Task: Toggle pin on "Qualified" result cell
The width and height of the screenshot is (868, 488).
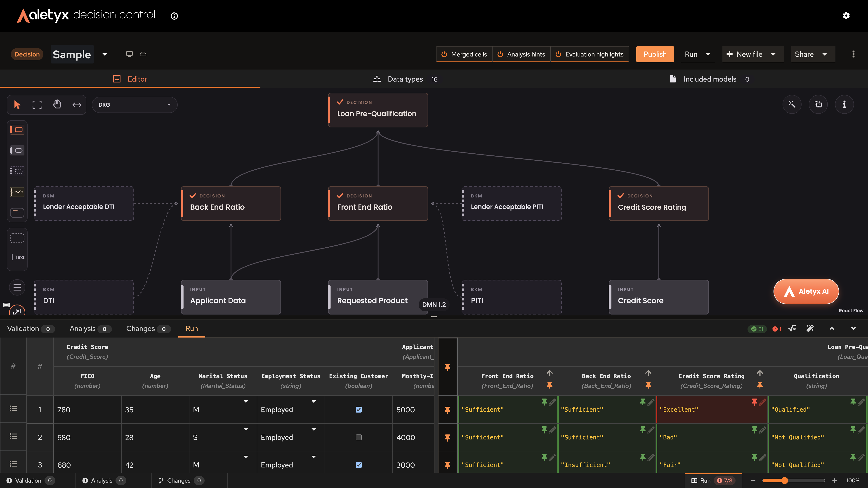Action: point(853,402)
